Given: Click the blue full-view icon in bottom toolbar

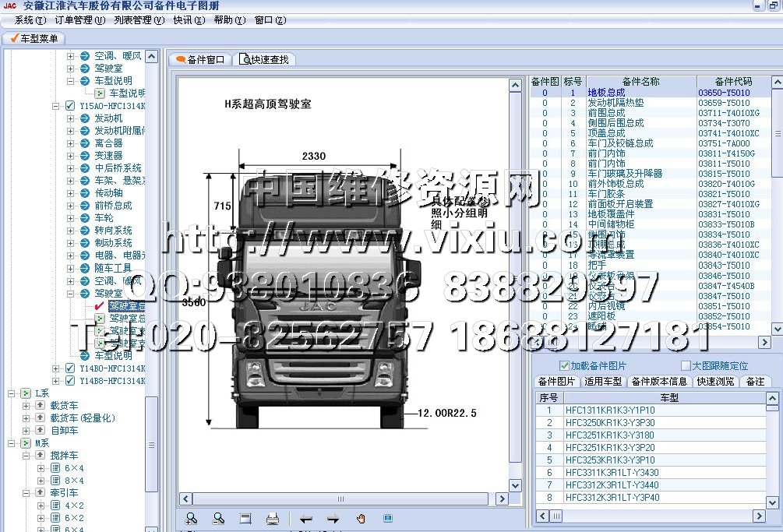Looking at the screenshot, I should pos(387,518).
